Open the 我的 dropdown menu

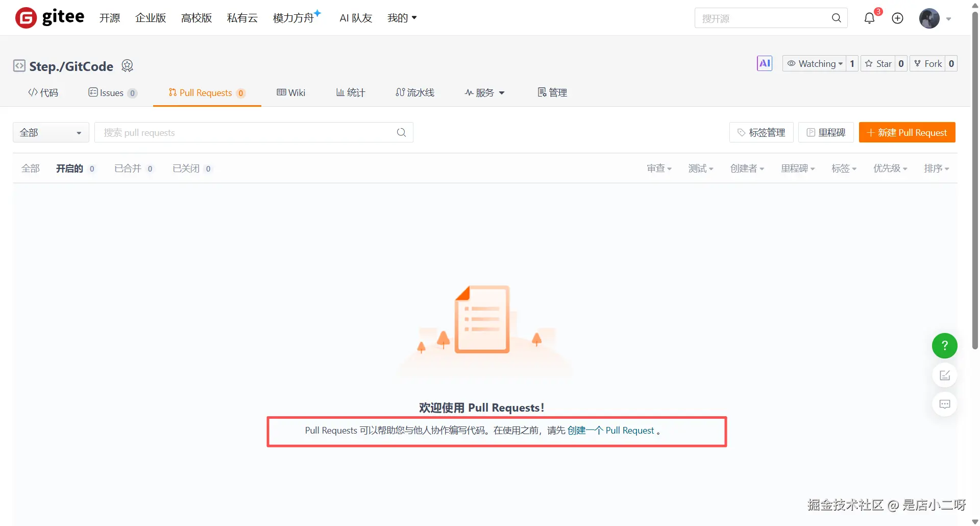[x=402, y=18]
